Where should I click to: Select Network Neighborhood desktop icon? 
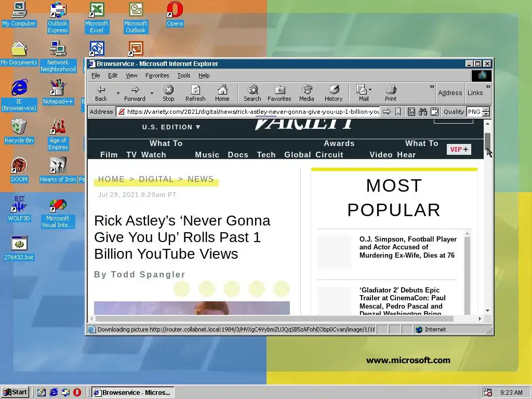(x=58, y=57)
